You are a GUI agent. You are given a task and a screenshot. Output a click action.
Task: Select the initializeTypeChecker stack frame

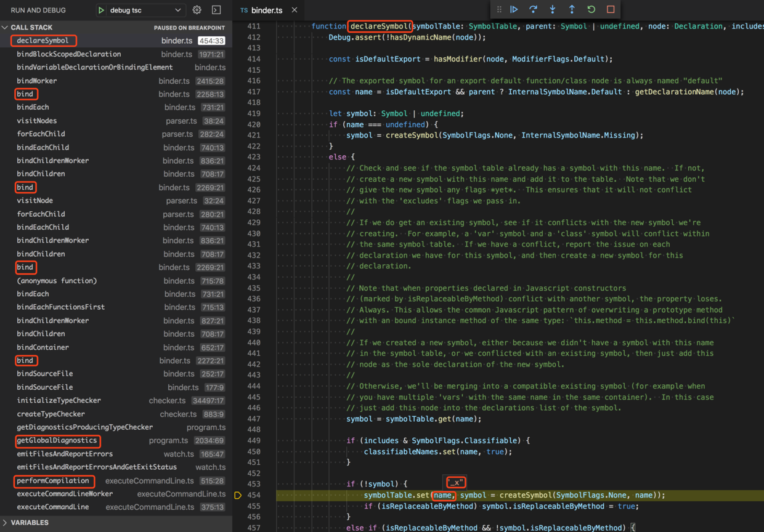pyautogui.click(x=59, y=401)
